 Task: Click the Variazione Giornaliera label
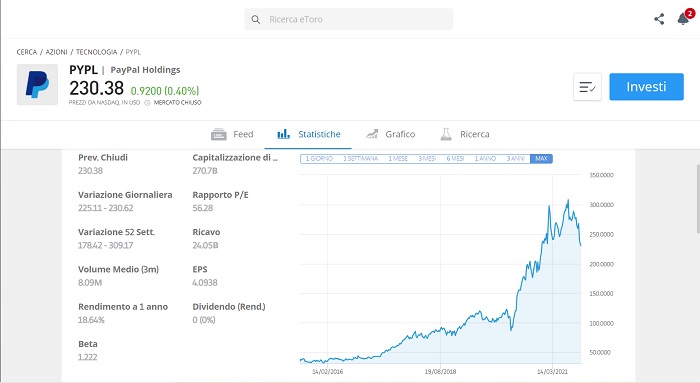[x=125, y=195]
